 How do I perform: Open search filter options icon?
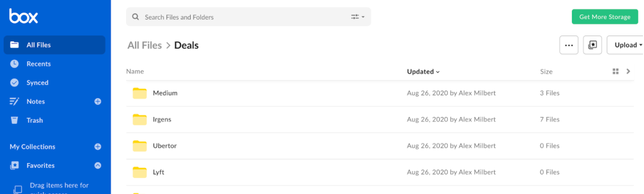358,17
